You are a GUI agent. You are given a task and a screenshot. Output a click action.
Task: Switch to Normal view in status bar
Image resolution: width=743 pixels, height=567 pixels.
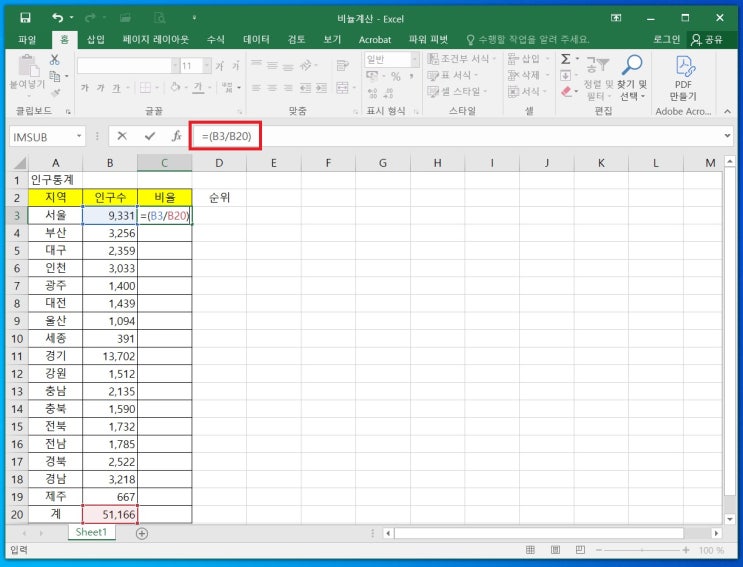point(531,550)
